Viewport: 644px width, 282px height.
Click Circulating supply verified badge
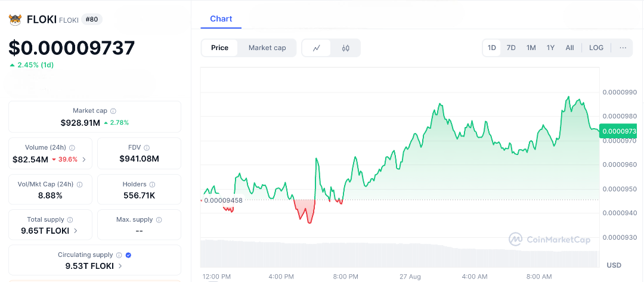[x=129, y=255]
